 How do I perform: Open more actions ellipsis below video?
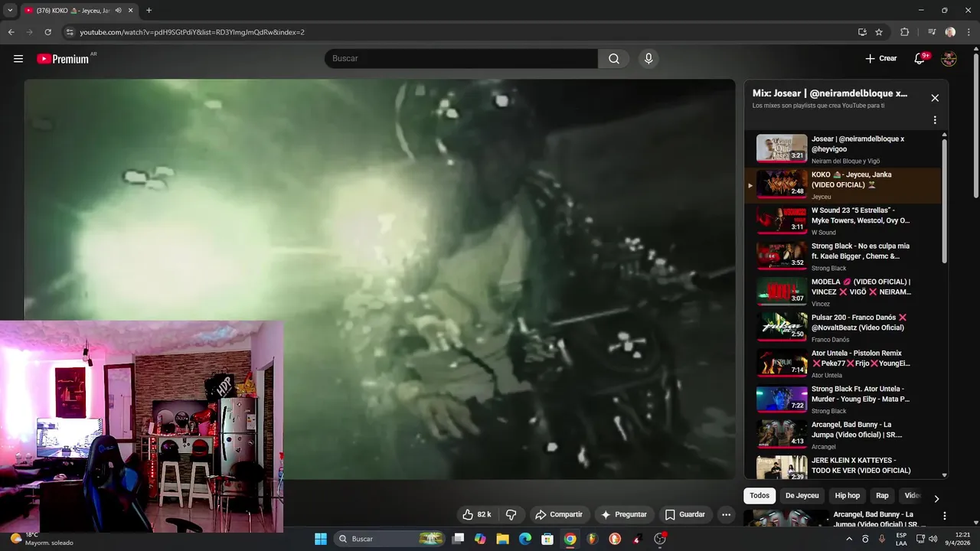(727, 514)
